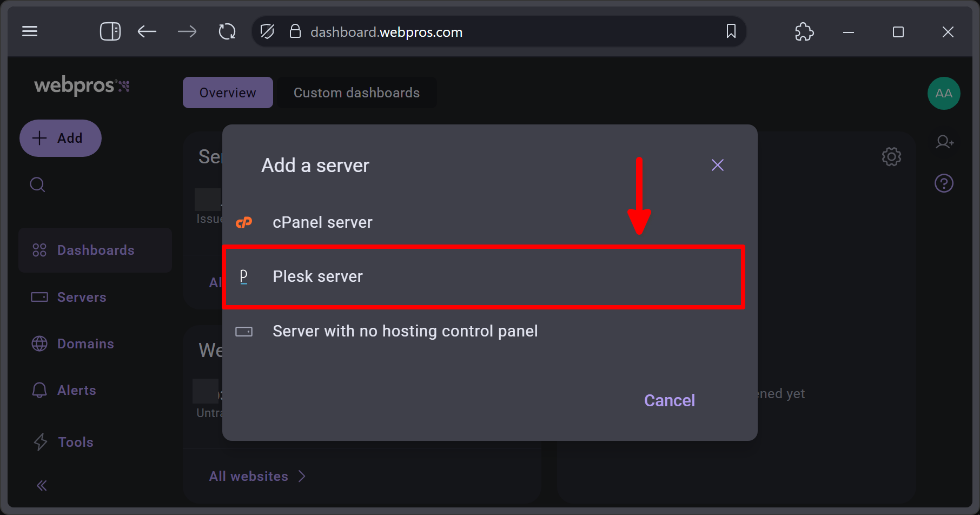Go back with the left arrow
The height and width of the screenshot is (515, 980).
tap(147, 31)
